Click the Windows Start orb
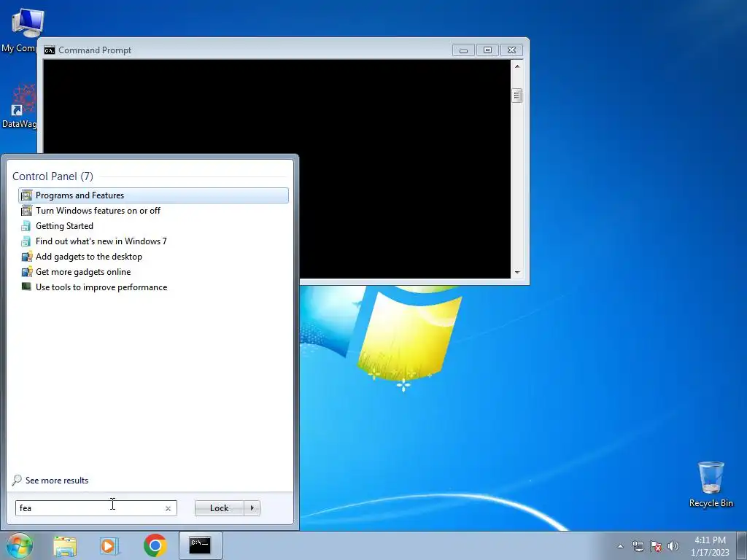Screen dimensions: 747x560 (x=19, y=545)
